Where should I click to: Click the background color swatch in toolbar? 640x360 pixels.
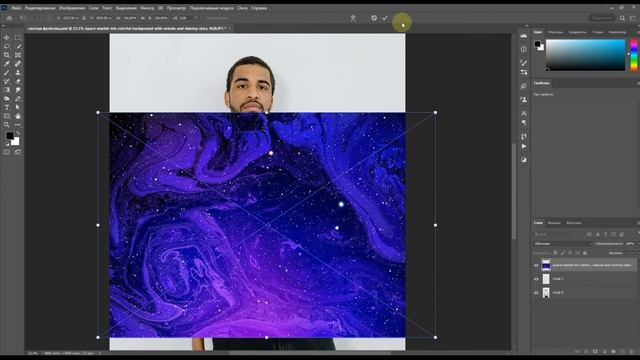(x=15, y=142)
